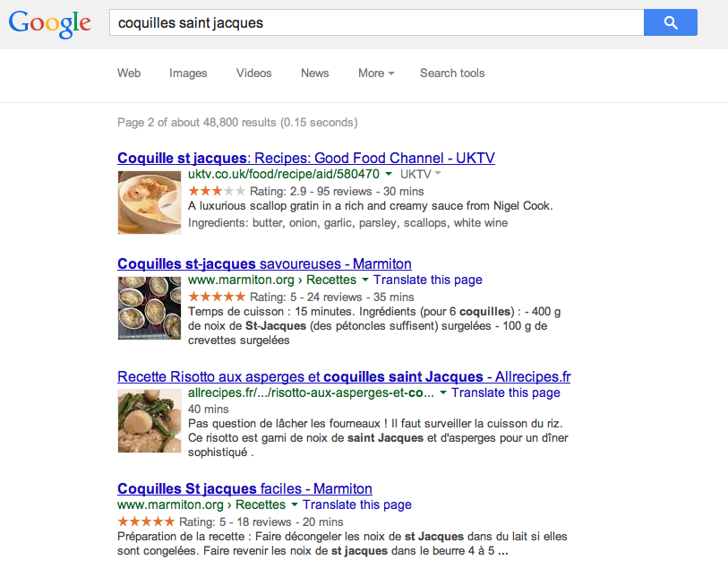Click Translate this page for Coquilles faciles
This screenshot has width=728, height=569.
point(357,505)
